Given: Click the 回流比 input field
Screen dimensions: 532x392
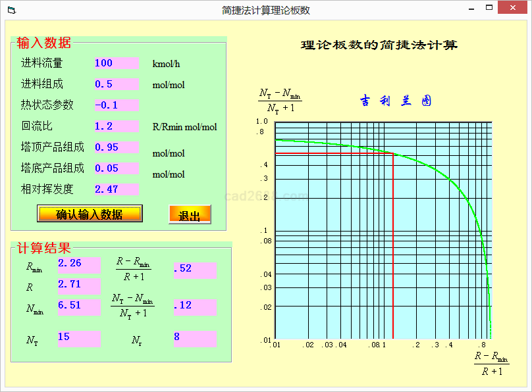Looking at the screenshot, I should coord(116,126).
